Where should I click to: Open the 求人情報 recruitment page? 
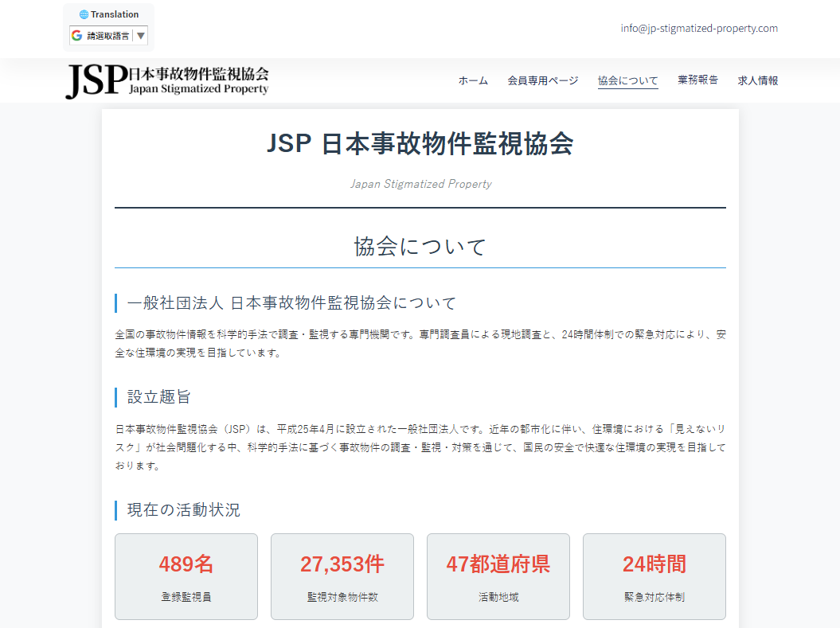(757, 80)
